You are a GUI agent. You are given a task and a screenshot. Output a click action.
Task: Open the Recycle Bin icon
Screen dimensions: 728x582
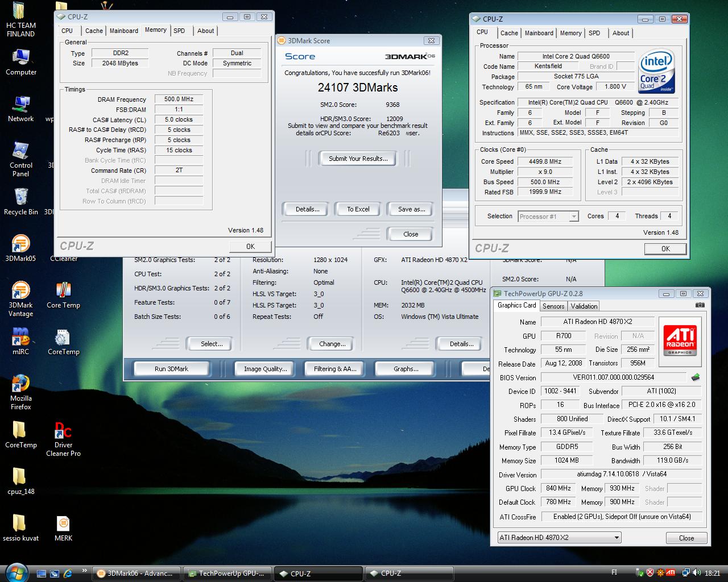click(x=20, y=198)
